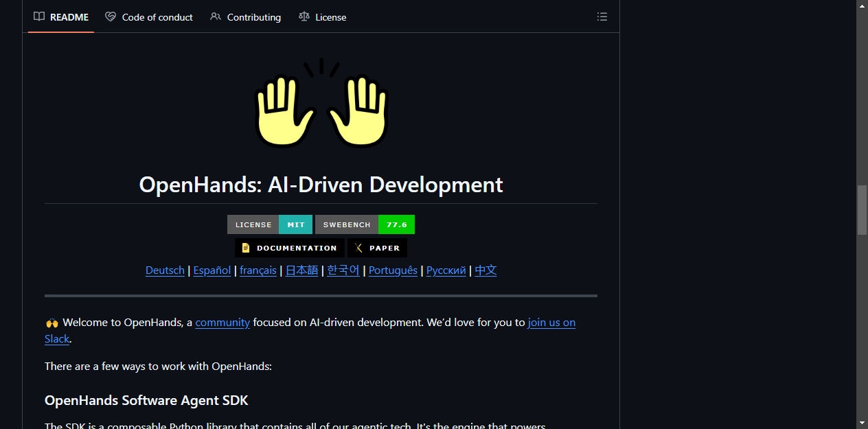Open the README outline list icon
This screenshot has width=868, height=429.
pos(602,17)
